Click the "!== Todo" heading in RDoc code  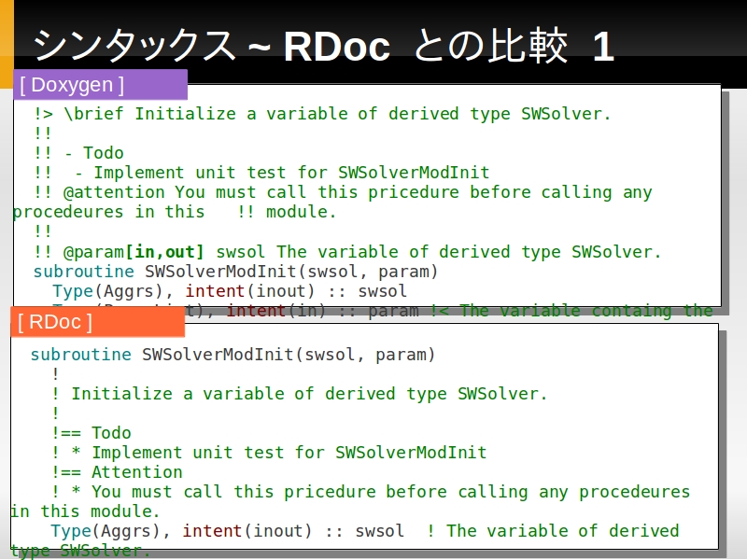point(92,433)
